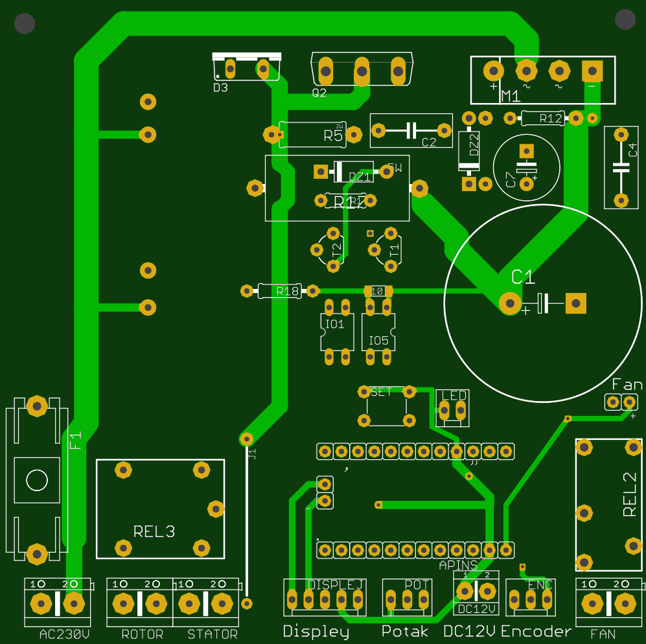Viewport: 646px width, 644px height.
Task: Select the REL3 relay footprint
Action: pos(160,509)
